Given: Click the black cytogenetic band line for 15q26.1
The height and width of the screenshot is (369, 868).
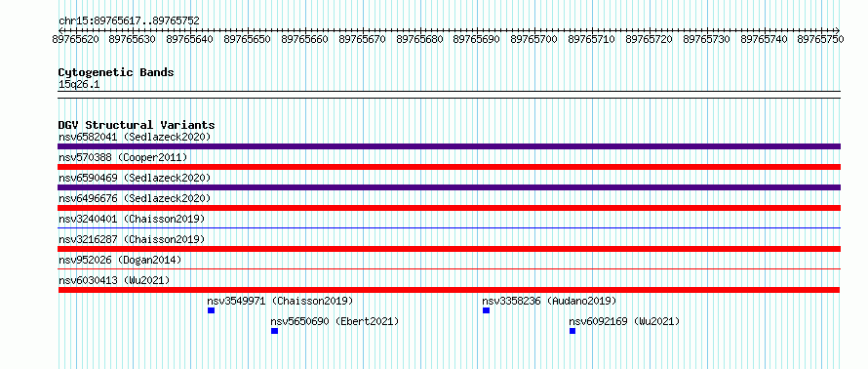Looking at the screenshot, I should click(449, 94).
